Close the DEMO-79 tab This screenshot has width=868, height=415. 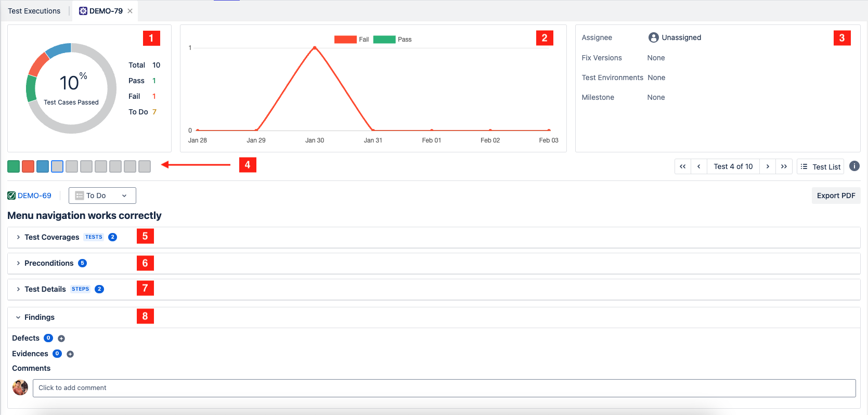[x=130, y=11]
